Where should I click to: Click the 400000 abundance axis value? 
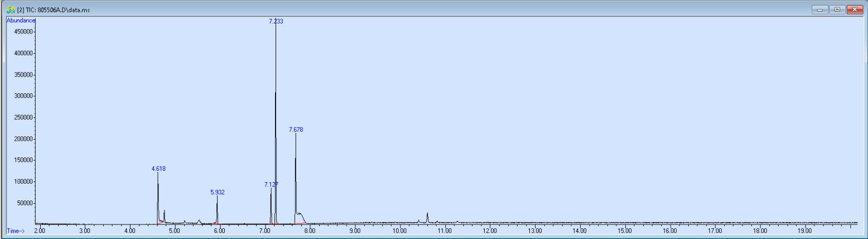pos(24,53)
